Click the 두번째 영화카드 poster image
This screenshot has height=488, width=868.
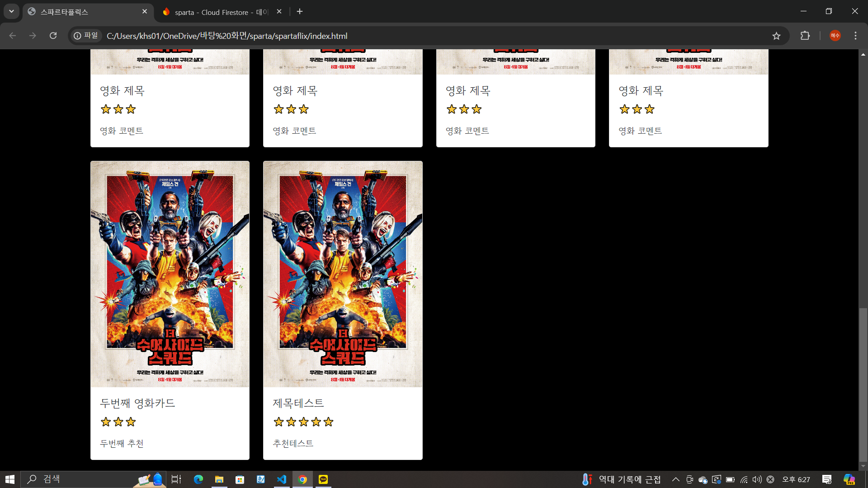170,274
